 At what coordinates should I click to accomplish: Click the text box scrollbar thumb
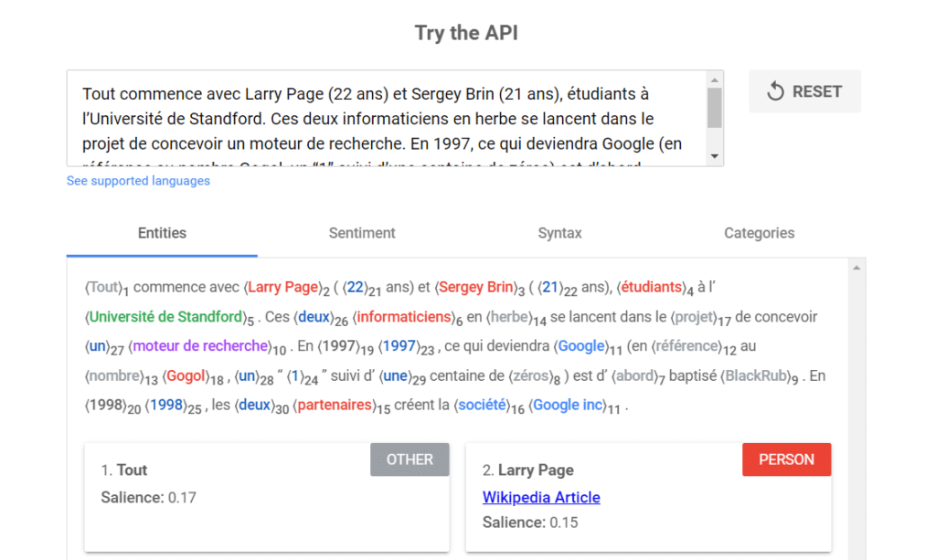click(715, 108)
